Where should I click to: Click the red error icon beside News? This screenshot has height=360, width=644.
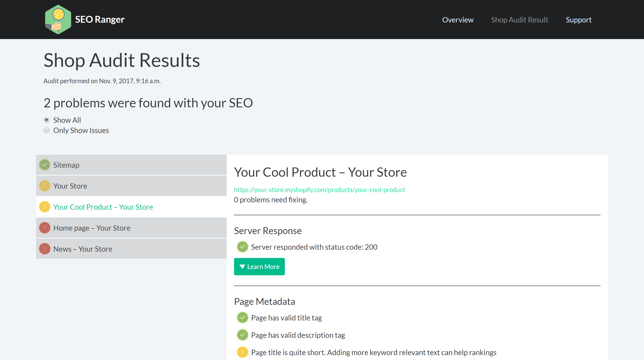(x=45, y=249)
